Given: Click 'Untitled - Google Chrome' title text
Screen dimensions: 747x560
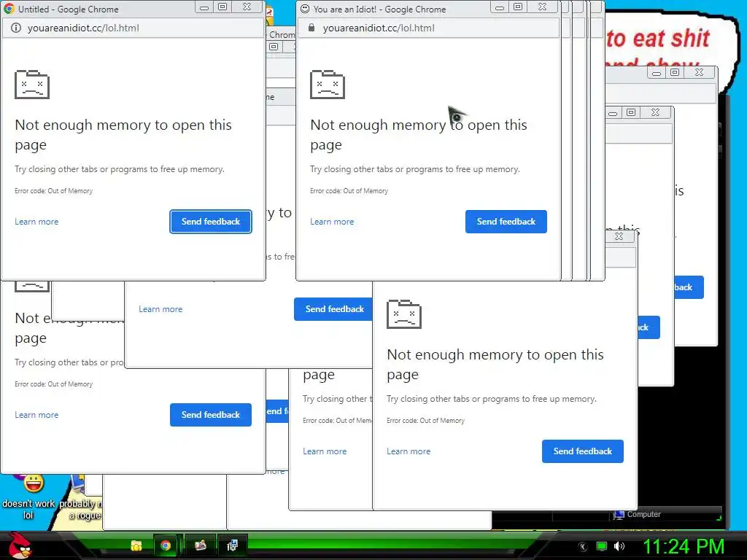Looking at the screenshot, I should coord(69,9).
